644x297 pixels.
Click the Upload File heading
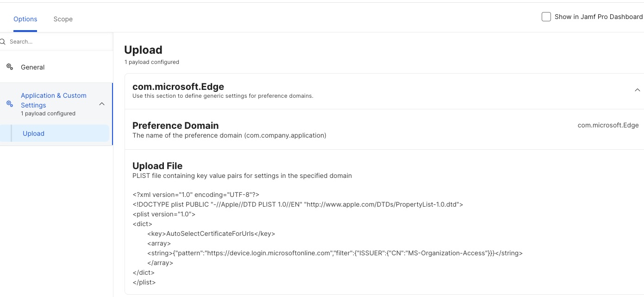(x=157, y=166)
